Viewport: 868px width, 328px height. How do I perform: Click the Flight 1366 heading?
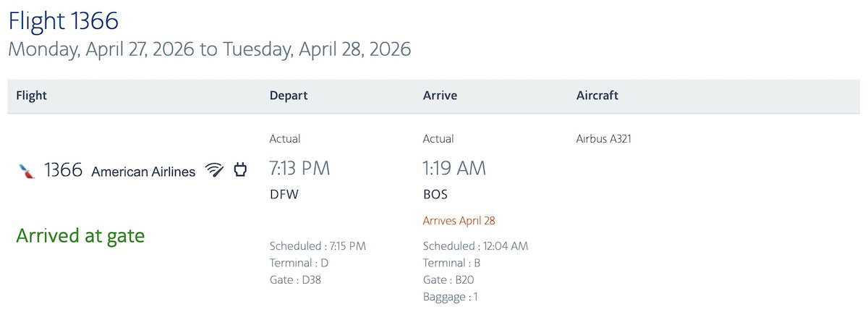pos(64,22)
